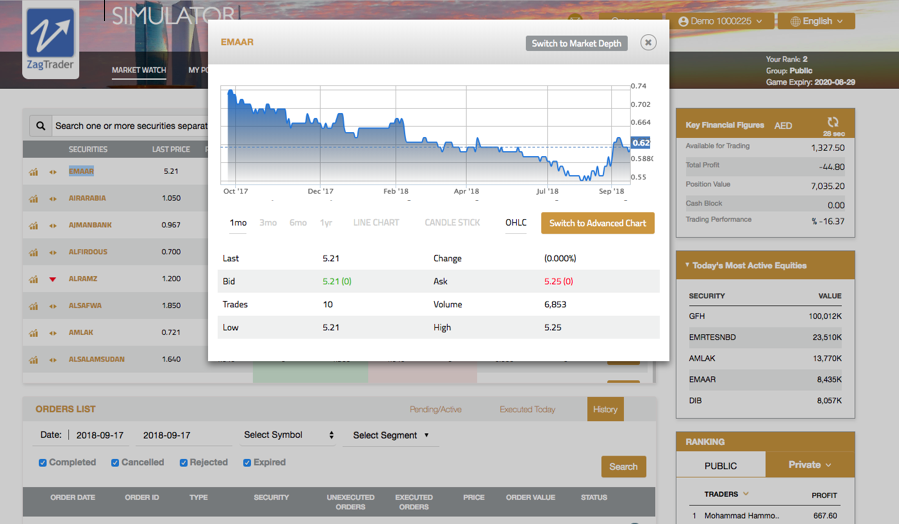Click the red down arrow beside ALRAMZ
This screenshot has height=524, width=900.
(x=53, y=279)
